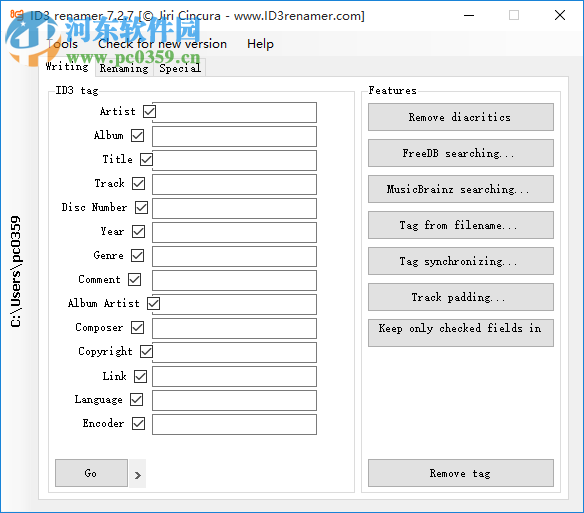Toggle the Genre checkbox
This screenshot has width=584, height=513.
click(137, 256)
